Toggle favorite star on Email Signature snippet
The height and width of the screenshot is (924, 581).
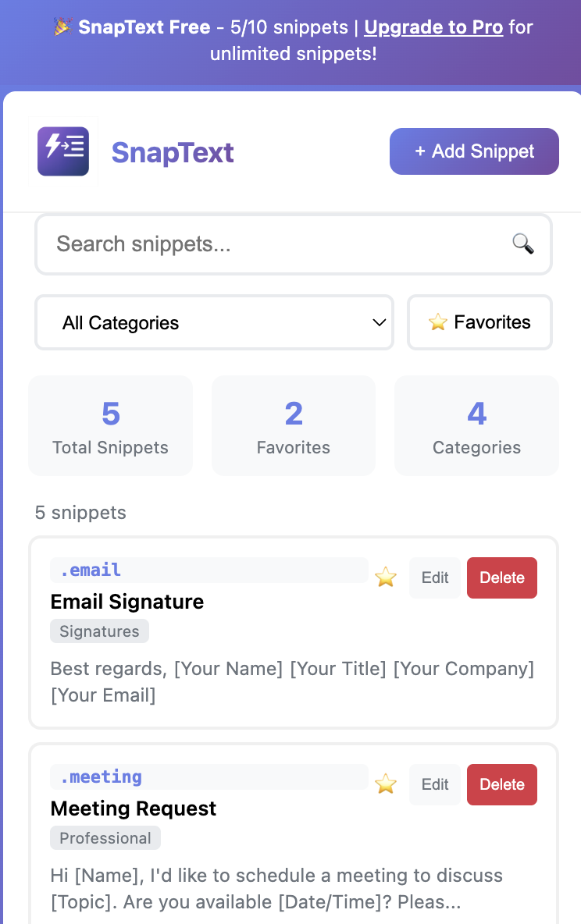[386, 577]
